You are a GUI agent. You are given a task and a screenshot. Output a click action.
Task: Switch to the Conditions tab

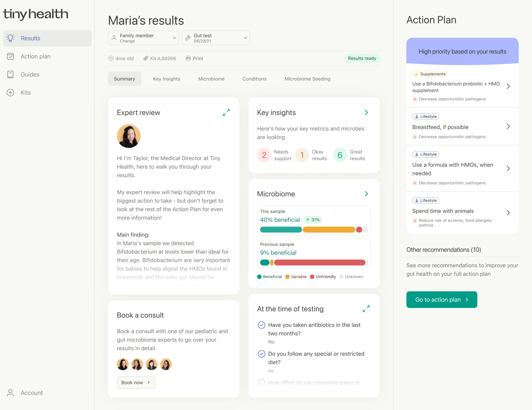point(254,79)
